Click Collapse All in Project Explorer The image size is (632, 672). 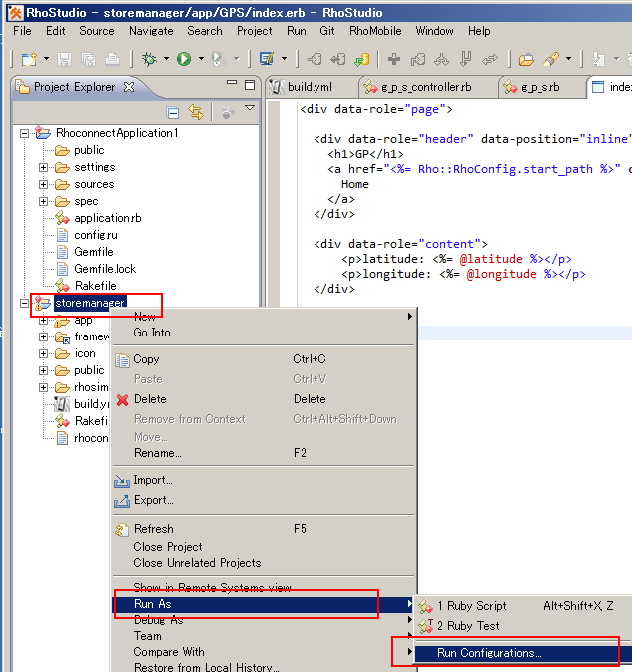pos(173,112)
